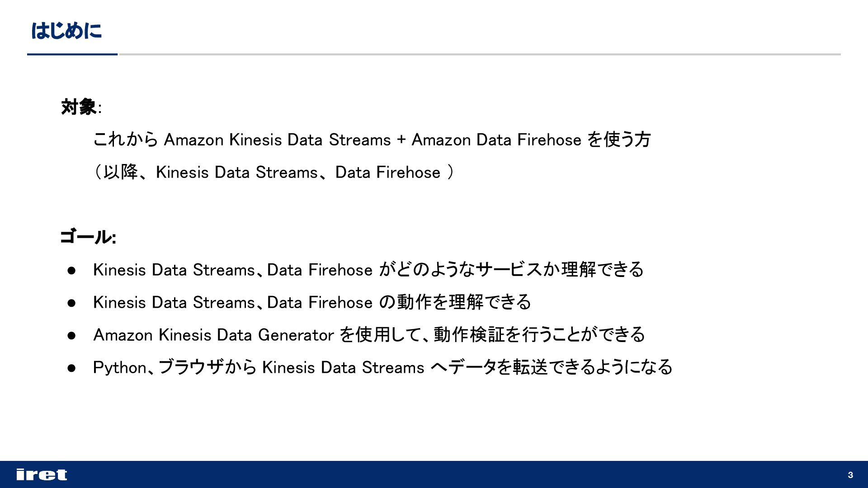Click the words Amazon Kinesis Data Generator
This screenshot has height=488, width=868.
[x=213, y=335]
